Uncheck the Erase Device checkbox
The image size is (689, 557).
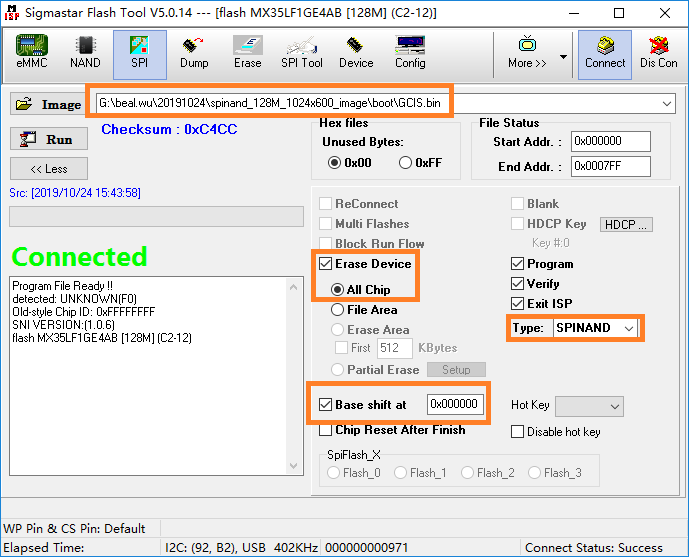(326, 264)
